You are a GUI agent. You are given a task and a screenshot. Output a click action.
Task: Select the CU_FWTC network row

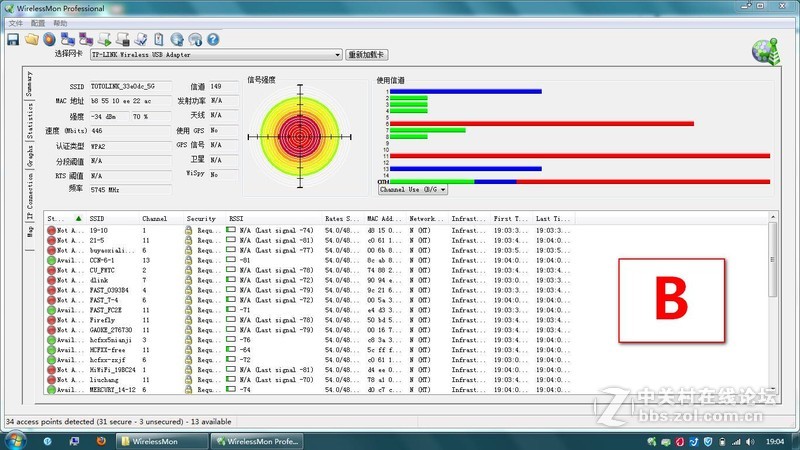(x=309, y=270)
